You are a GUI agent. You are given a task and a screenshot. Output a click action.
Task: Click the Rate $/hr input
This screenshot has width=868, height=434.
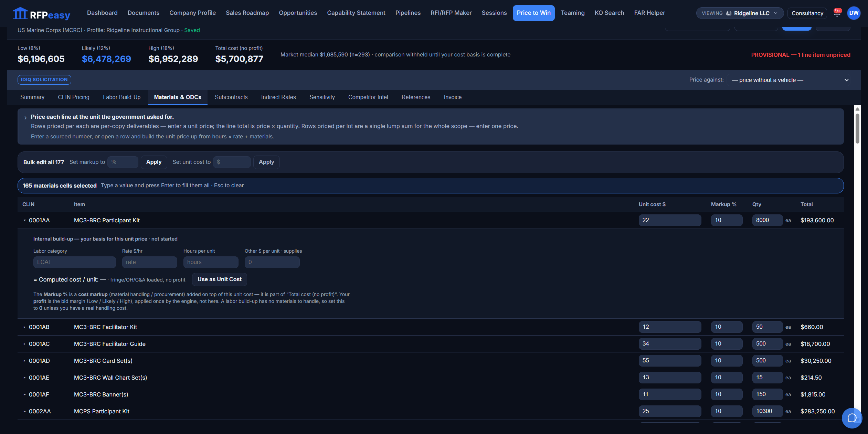coord(150,262)
